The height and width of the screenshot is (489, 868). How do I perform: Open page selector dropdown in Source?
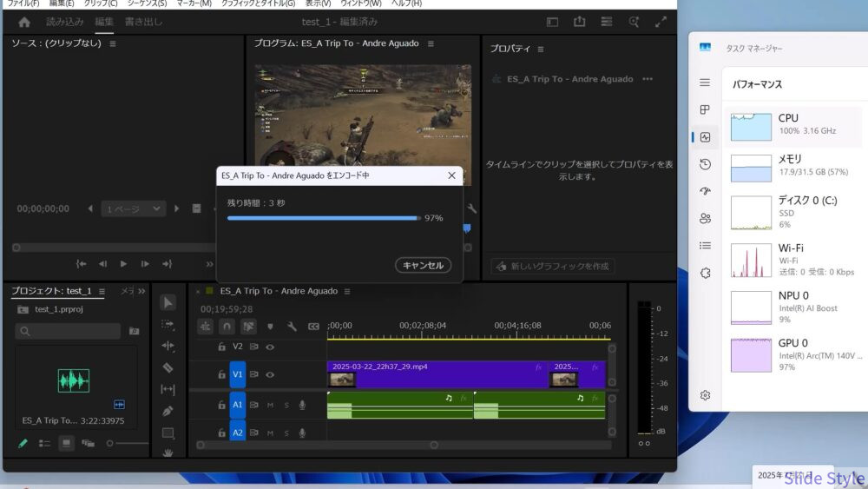coord(133,208)
